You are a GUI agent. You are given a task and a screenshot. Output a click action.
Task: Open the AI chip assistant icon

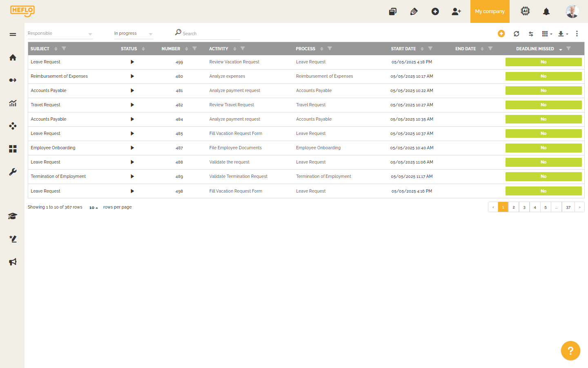click(x=525, y=11)
